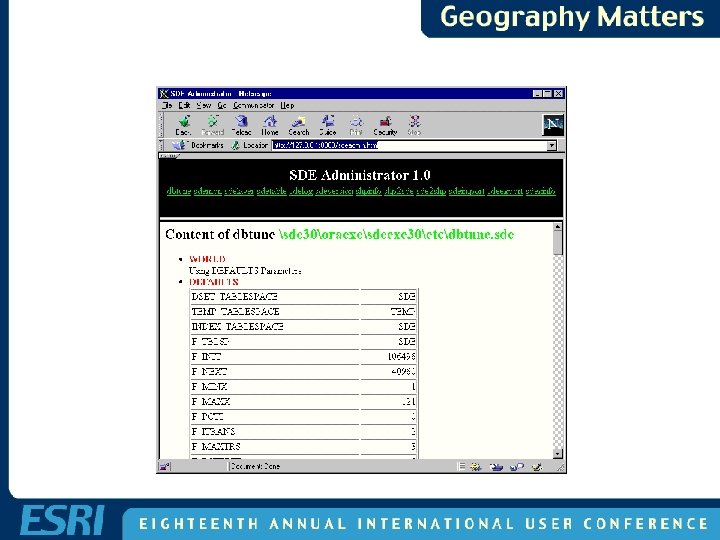Open the View menu

203,106
